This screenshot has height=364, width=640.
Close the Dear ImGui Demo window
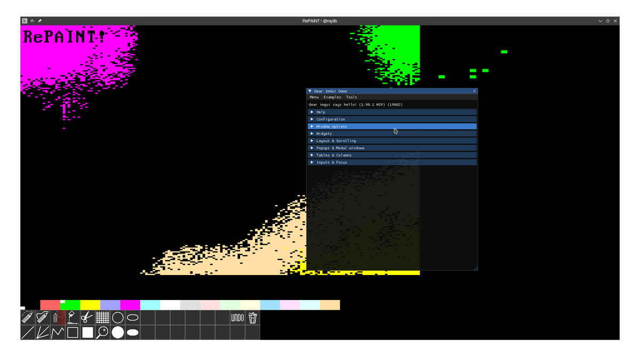point(474,91)
